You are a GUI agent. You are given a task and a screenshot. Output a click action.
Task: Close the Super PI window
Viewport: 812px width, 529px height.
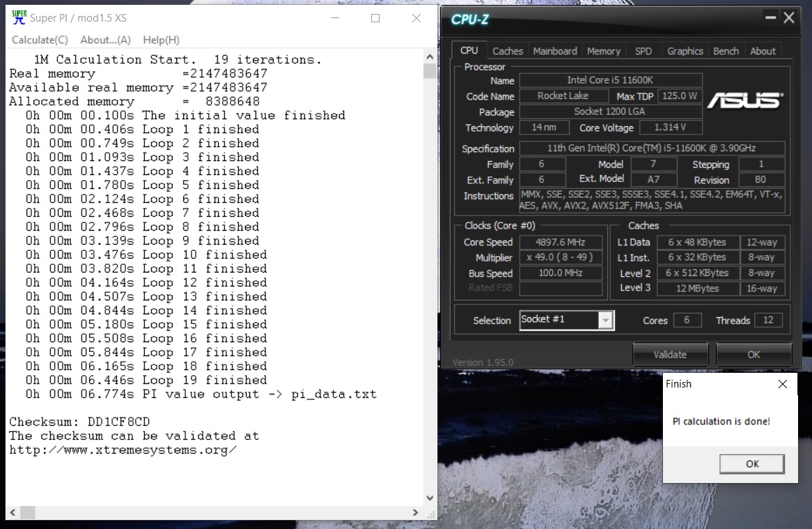click(x=416, y=18)
